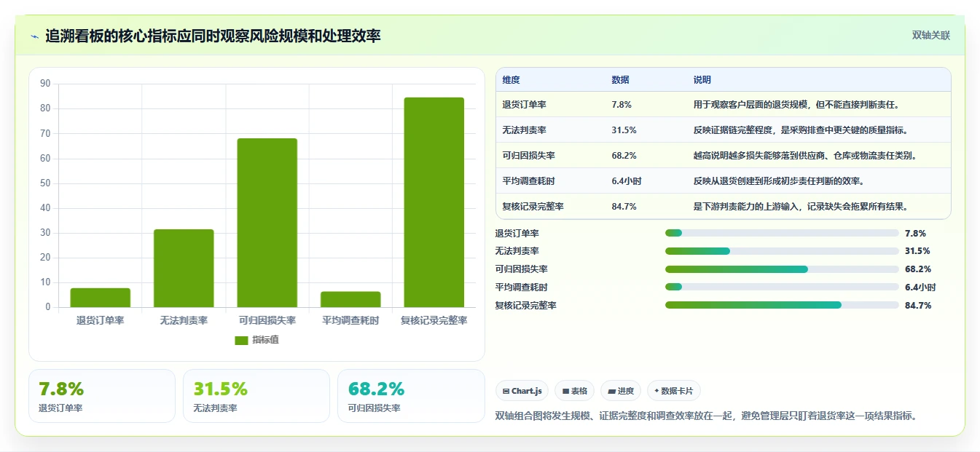The height and width of the screenshot is (452, 980).
Task: Click the 平均调查耗时 bar in chart
Action: (350, 299)
